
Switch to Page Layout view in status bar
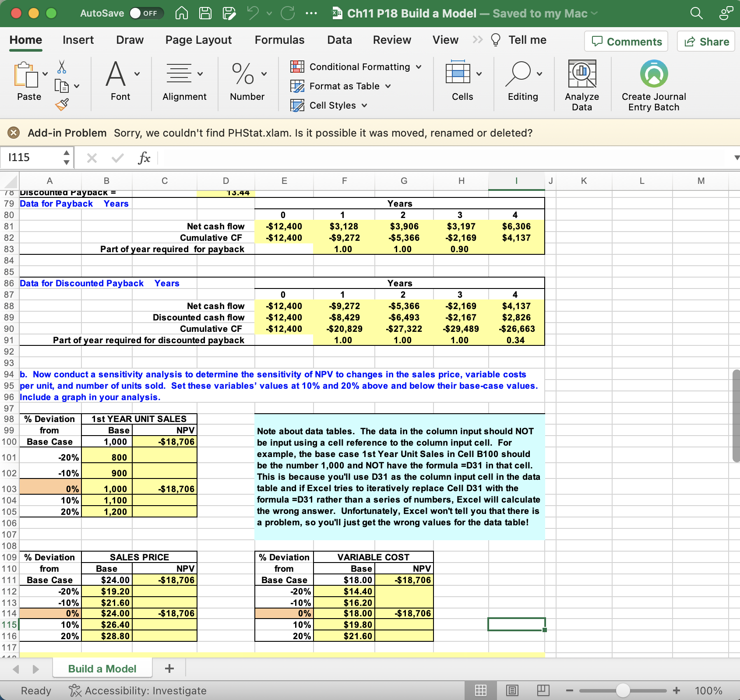[x=512, y=691]
